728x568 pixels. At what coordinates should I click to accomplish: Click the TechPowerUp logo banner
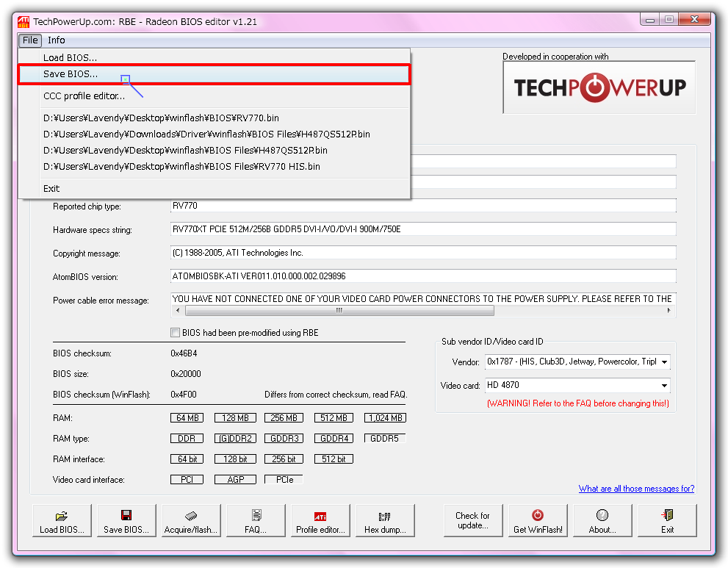tap(599, 87)
